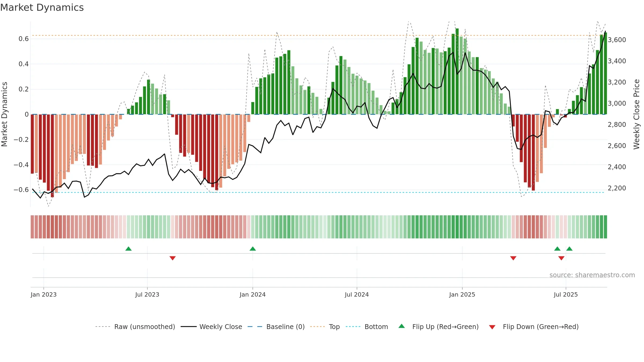Click the 0.6 Market Dynamics axis value

24,39
